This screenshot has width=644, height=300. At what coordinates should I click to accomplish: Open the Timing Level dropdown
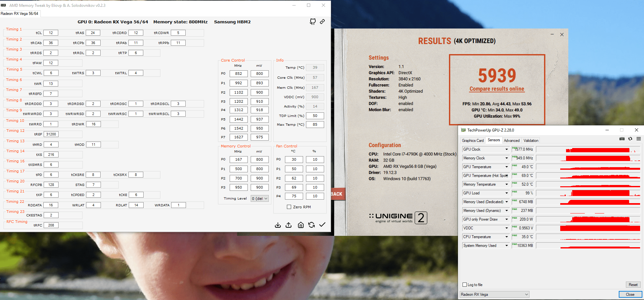point(260,199)
